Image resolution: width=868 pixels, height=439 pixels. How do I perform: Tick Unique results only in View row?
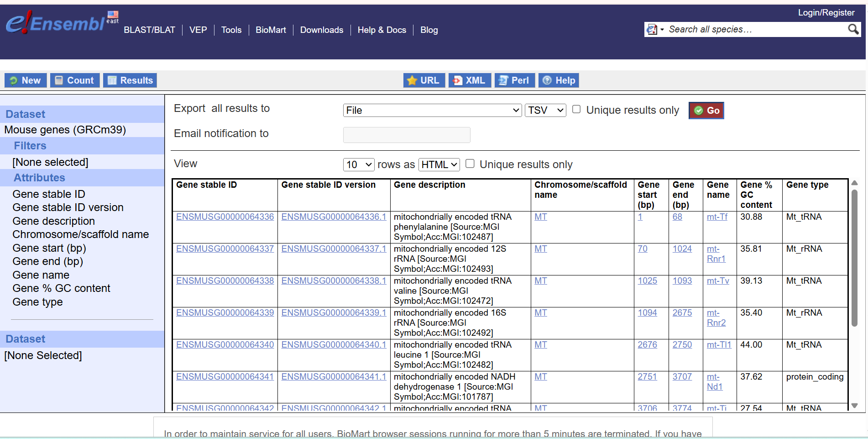coord(470,164)
